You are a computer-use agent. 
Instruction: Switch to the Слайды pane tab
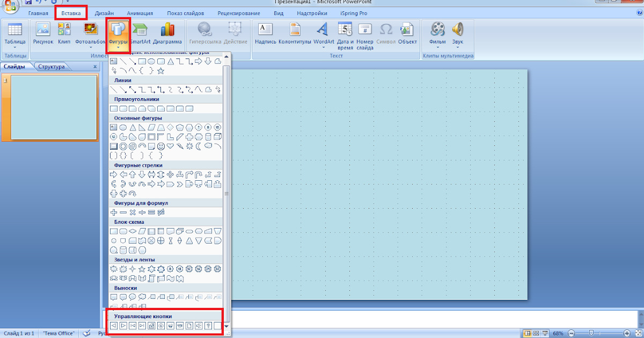coord(14,67)
